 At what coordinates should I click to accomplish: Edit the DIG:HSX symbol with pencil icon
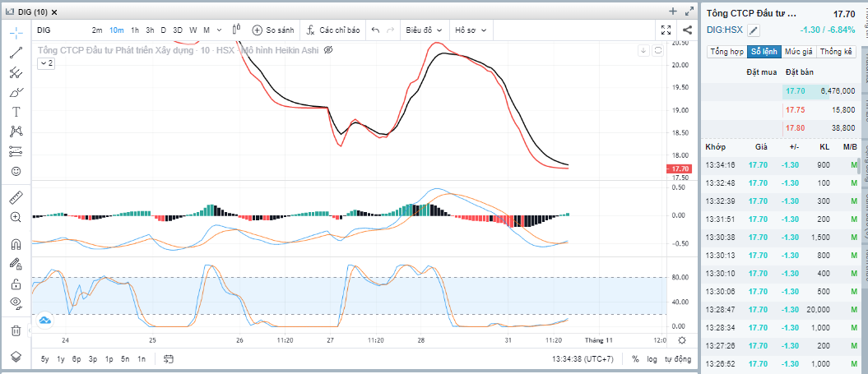(753, 30)
